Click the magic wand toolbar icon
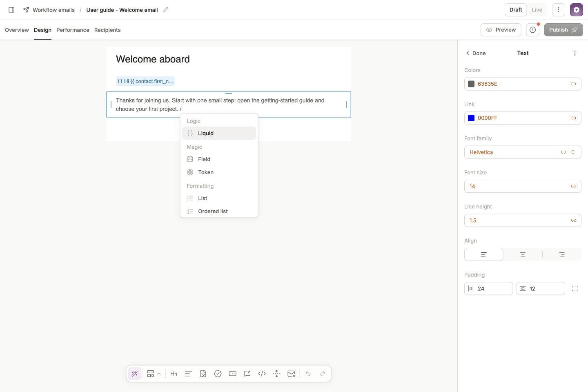Image resolution: width=588 pixels, height=392 pixels. point(135,374)
